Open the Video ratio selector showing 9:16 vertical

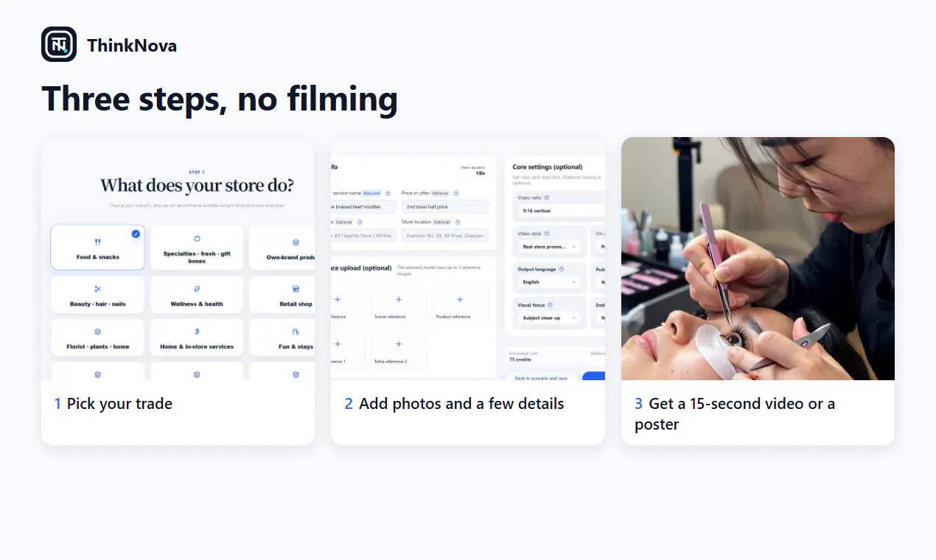pos(561,211)
